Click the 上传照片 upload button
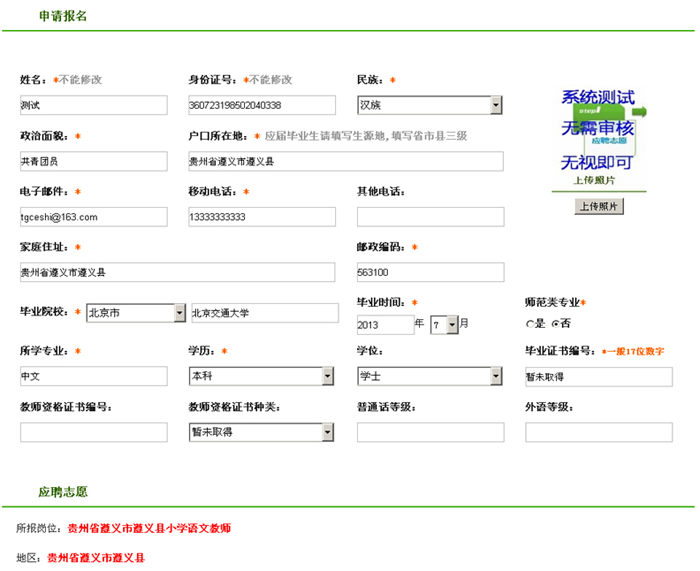This screenshot has height=571, width=700. (x=599, y=206)
